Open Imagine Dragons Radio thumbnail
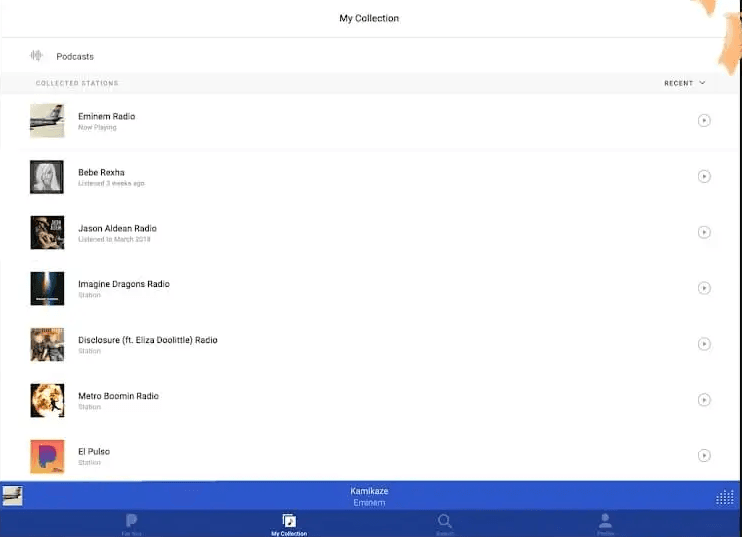This screenshot has width=742, height=537. click(x=47, y=289)
